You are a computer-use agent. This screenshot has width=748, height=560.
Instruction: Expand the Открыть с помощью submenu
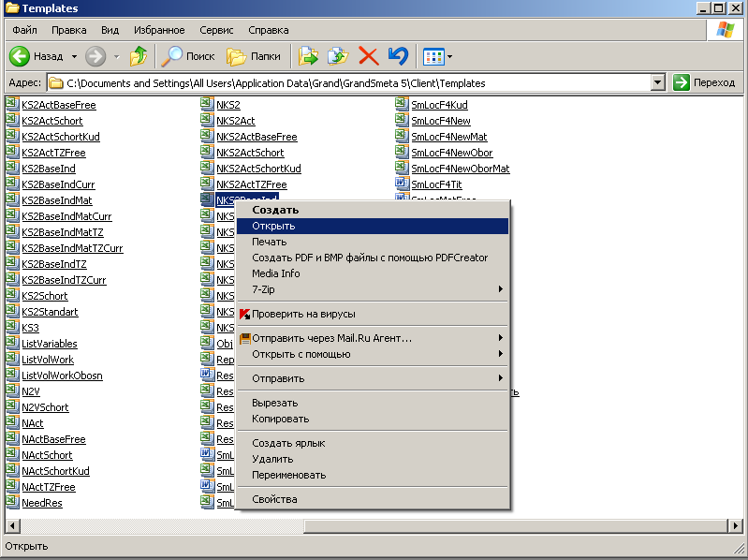374,354
